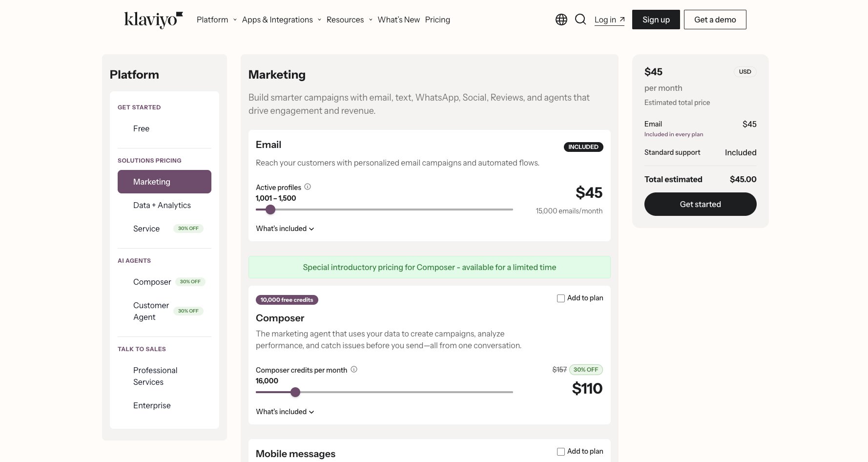Click the Composer credits info icon
Screen dimensions: 868x462
354,369
